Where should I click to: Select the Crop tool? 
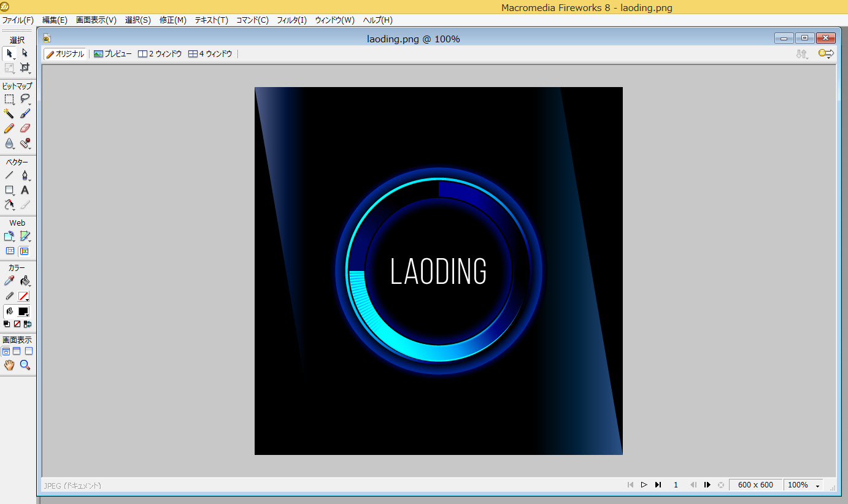(x=25, y=67)
